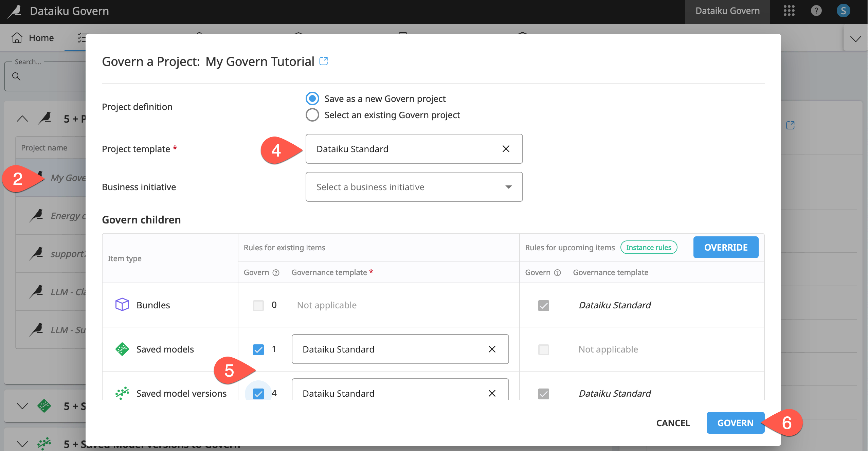The width and height of the screenshot is (868, 451).
Task: Open Saved model versions template dropdown
Action: point(400,390)
